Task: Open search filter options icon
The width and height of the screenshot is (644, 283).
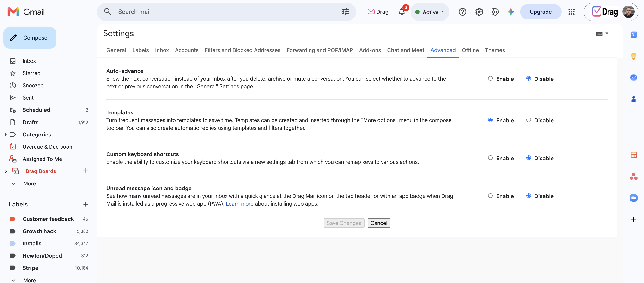Action: coord(345,12)
